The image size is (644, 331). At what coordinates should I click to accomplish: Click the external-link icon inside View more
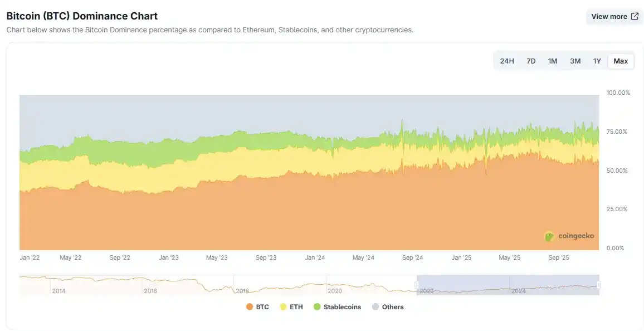pos(635,16)
